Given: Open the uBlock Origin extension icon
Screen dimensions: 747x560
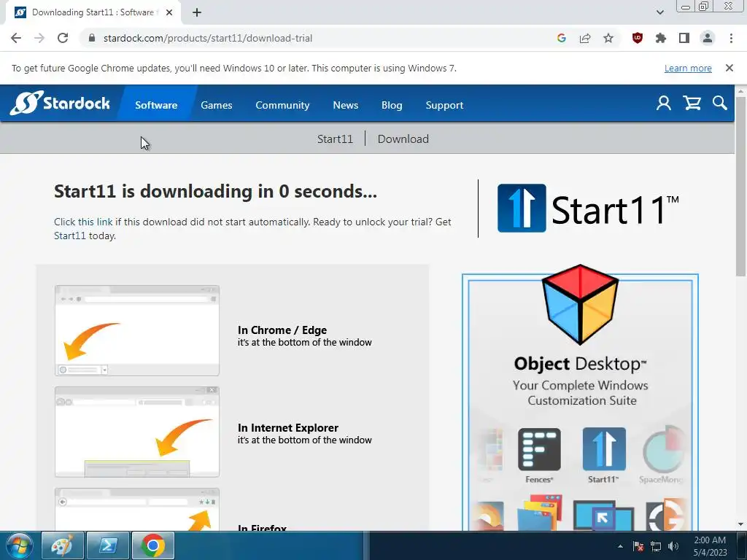Looking at the screenshot, I should point(638,38).
